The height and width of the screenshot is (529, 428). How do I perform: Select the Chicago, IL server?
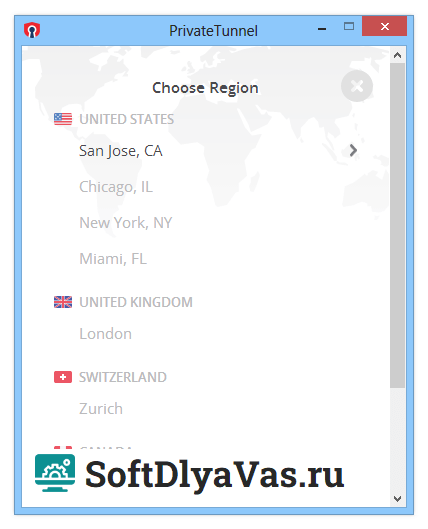(116, 187)
